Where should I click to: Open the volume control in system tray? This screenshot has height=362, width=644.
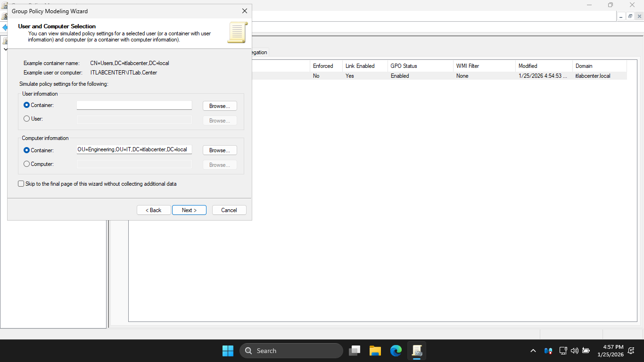574,351
